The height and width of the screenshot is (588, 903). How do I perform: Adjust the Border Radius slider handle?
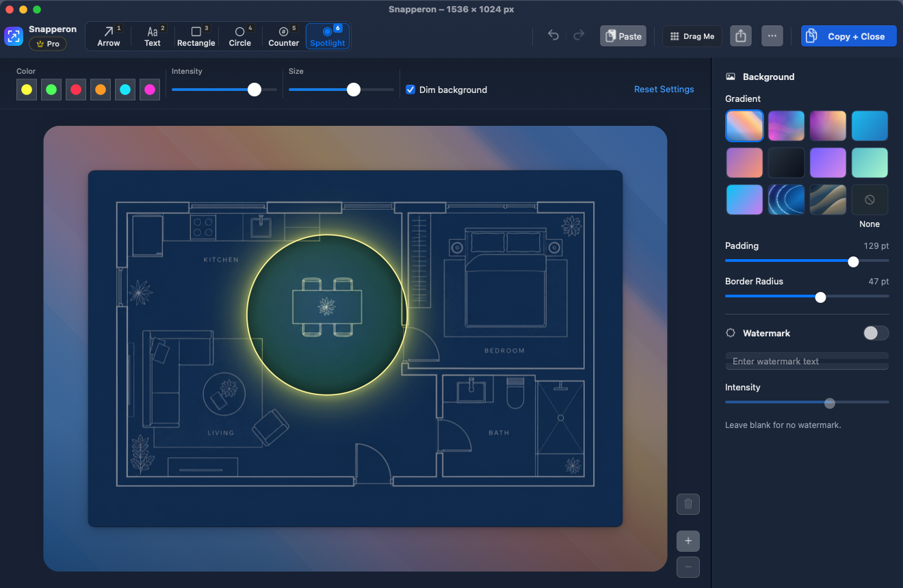821,297
